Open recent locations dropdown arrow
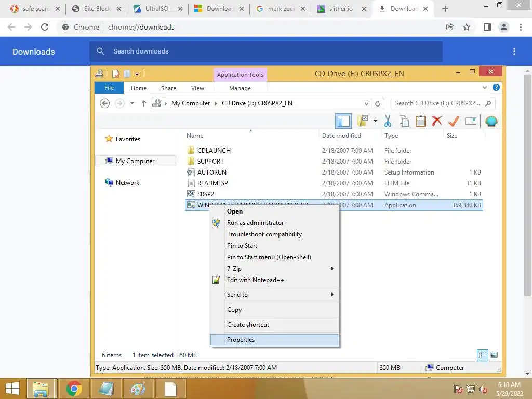 pos(132,103)
